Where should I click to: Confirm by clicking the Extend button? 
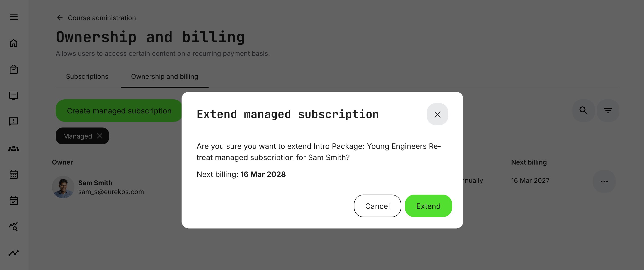[428, 206]
